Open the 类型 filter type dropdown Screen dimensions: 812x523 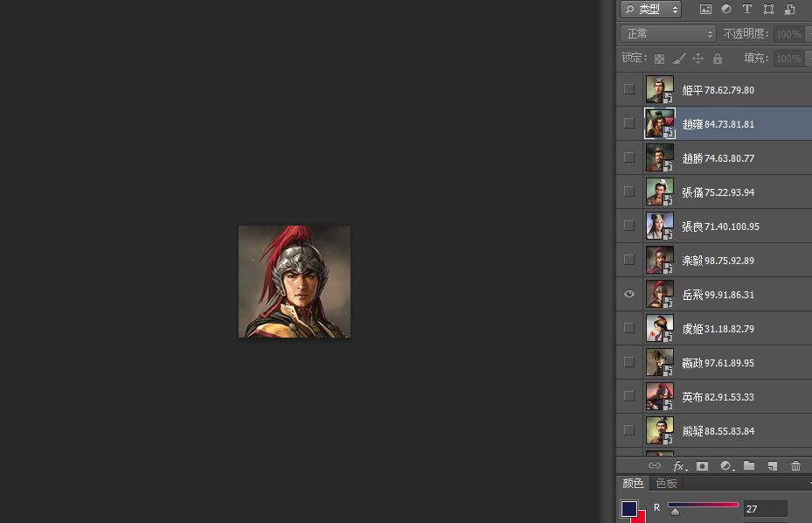pos(651,9)
